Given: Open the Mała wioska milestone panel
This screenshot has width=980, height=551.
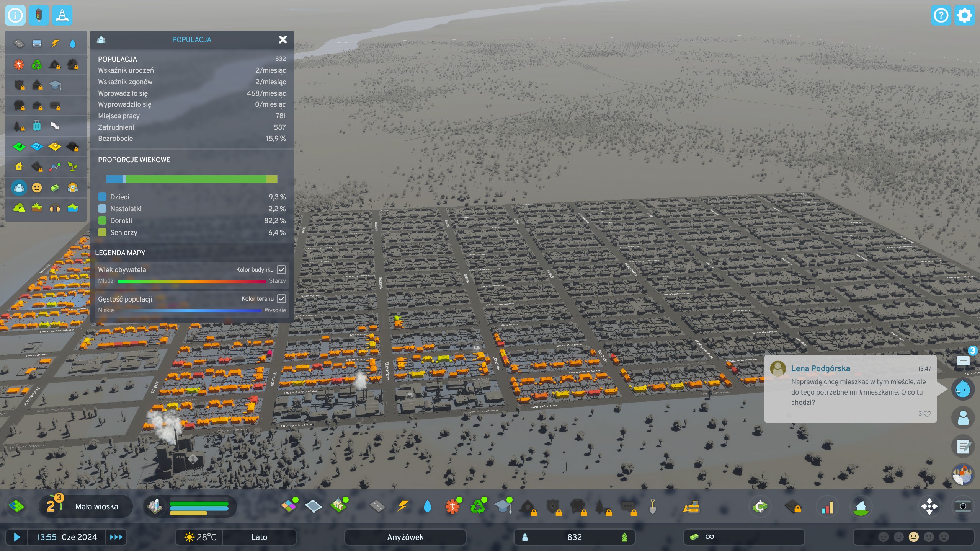Looking at the screenshot, I should click(x=85, y=506).
